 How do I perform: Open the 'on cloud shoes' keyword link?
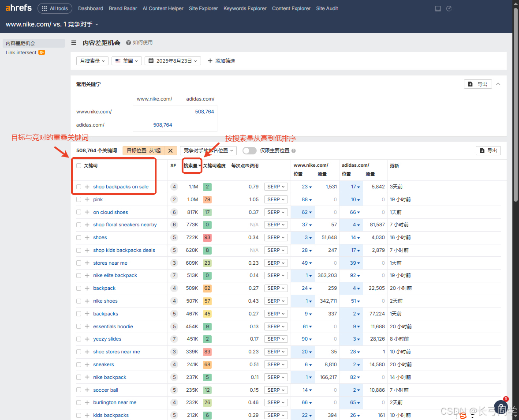point(111,212)
